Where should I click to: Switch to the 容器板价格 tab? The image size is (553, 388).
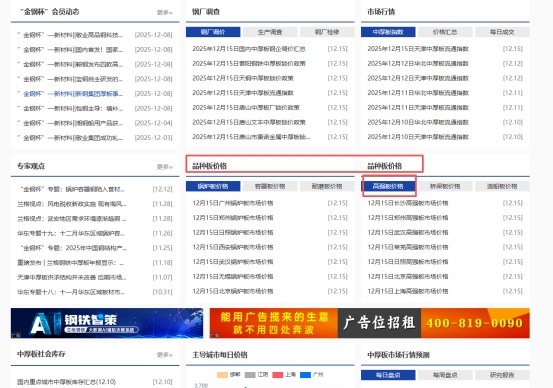270,186
